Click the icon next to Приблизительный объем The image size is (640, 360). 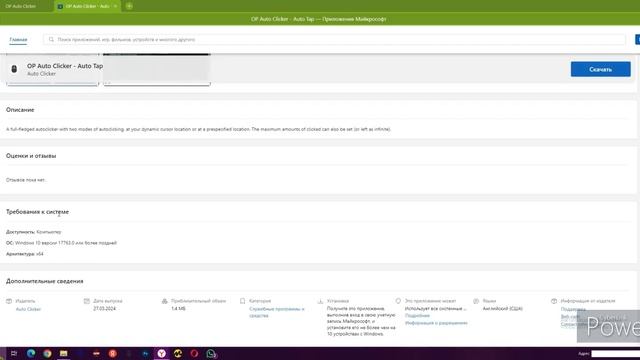(164, 301)
